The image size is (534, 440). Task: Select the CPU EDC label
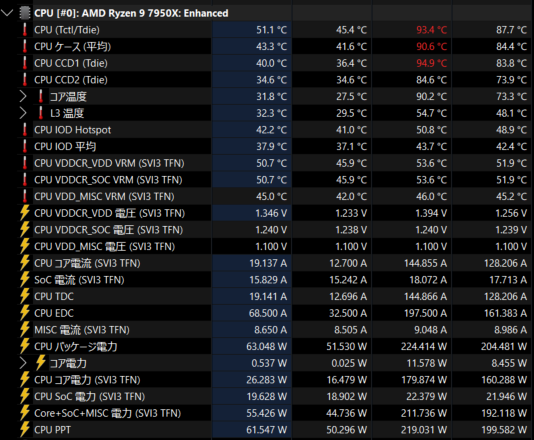coord(54,313)
